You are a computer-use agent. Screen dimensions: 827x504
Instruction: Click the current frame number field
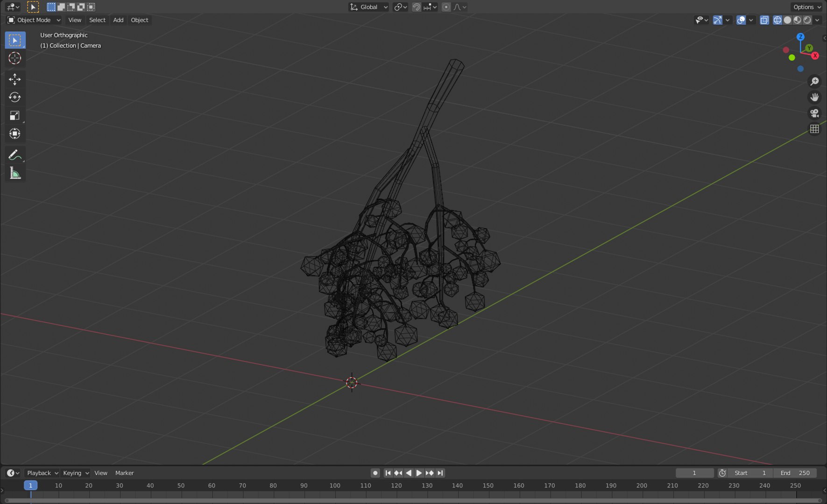tap(694, 473)
